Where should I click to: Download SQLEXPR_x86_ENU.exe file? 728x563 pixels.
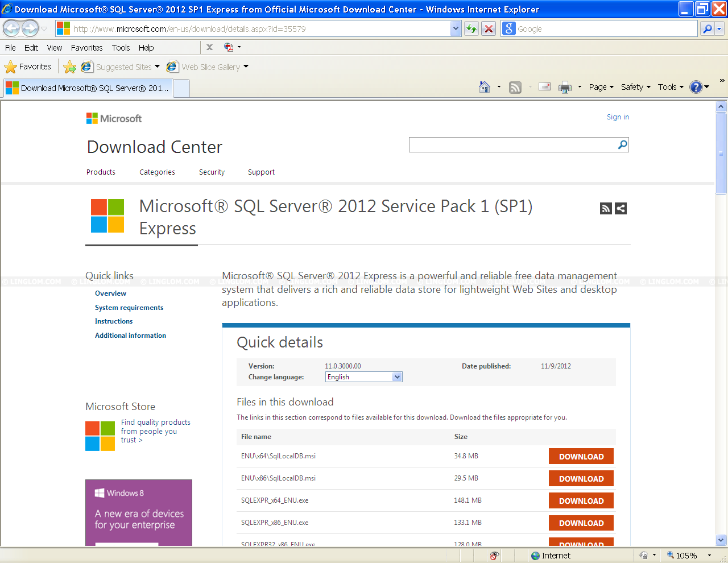581,523
